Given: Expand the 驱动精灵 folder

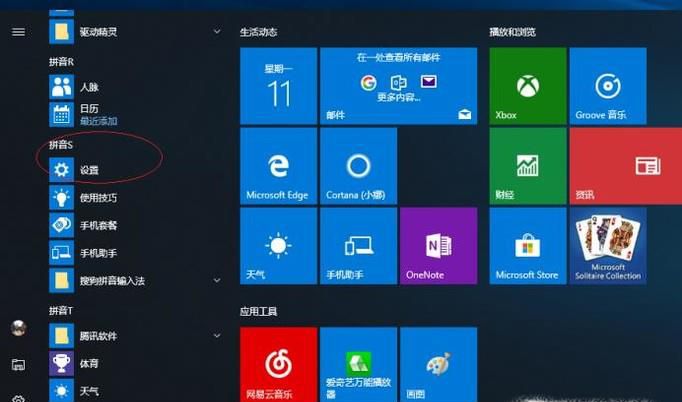Looking at the screenshot, I should (216, 32).
